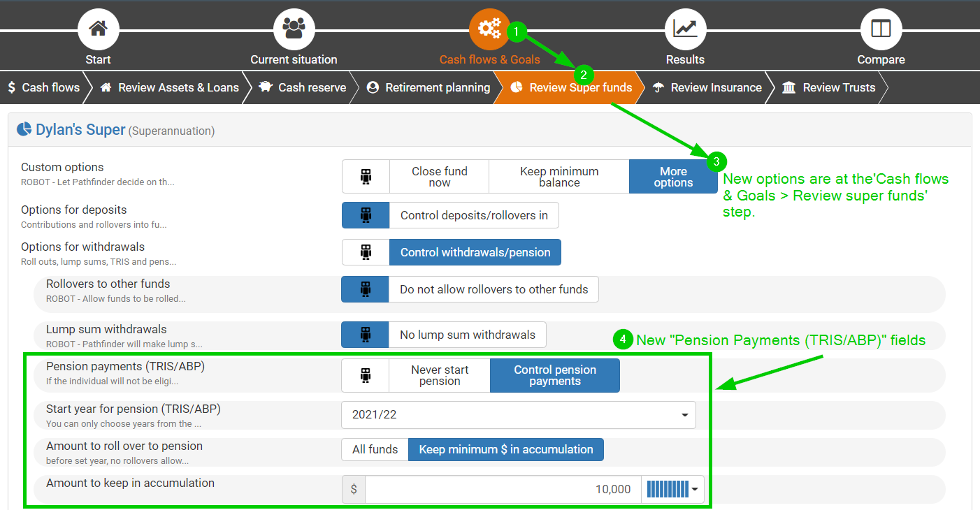The image size is (980, 510).
Task: Click the Close fund now button
Action: click(x=439, y=177)
